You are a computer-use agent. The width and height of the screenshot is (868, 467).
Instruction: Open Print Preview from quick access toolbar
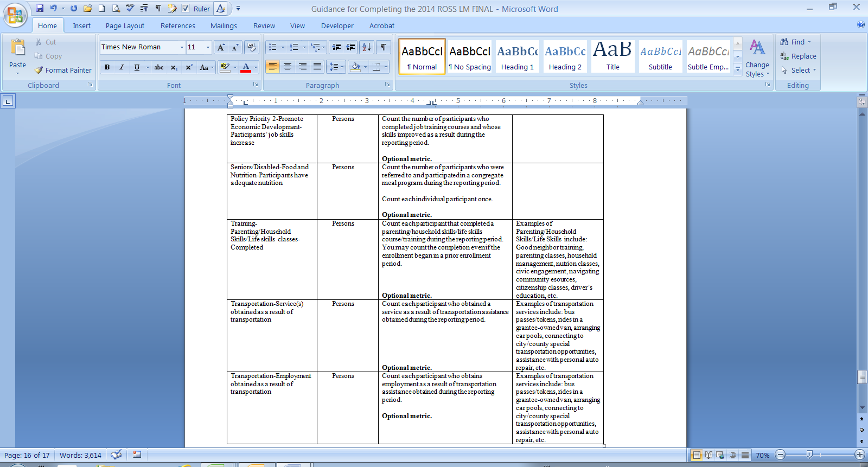[116, 8]
